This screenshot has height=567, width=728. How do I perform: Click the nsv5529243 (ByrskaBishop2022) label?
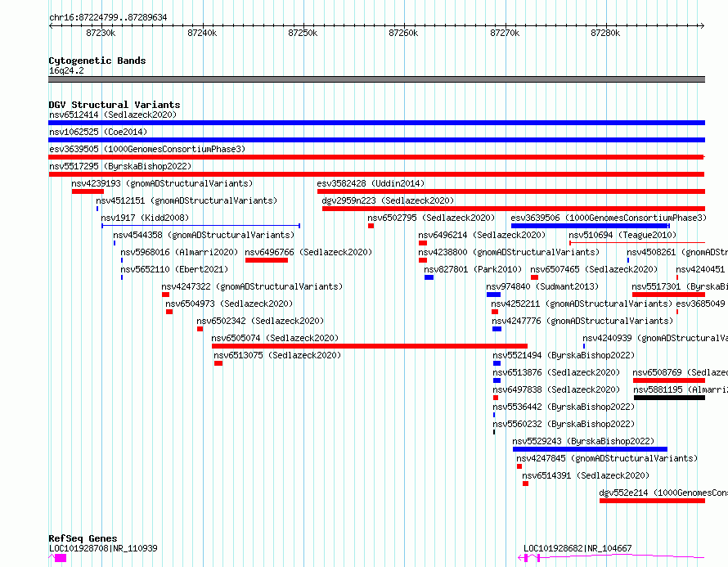tap(583, 441)
